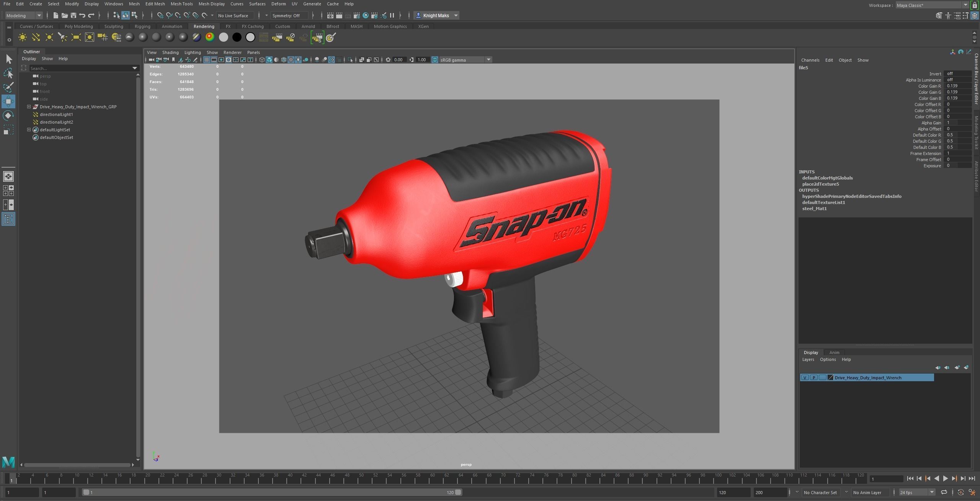Open the 24 fps frame rate dropdown
The width and height of the screenshot is (980, 501).
coord(916,493)
